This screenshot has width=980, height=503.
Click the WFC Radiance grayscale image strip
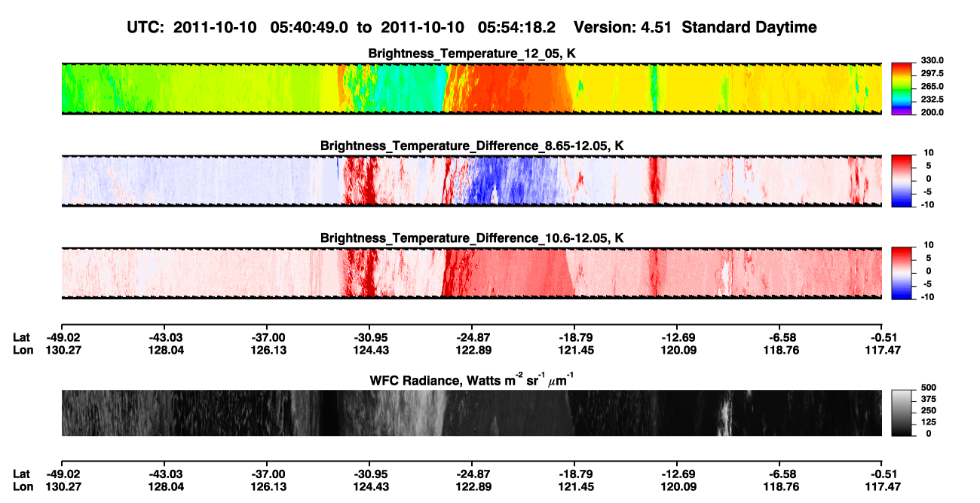[x=471, y=413]
